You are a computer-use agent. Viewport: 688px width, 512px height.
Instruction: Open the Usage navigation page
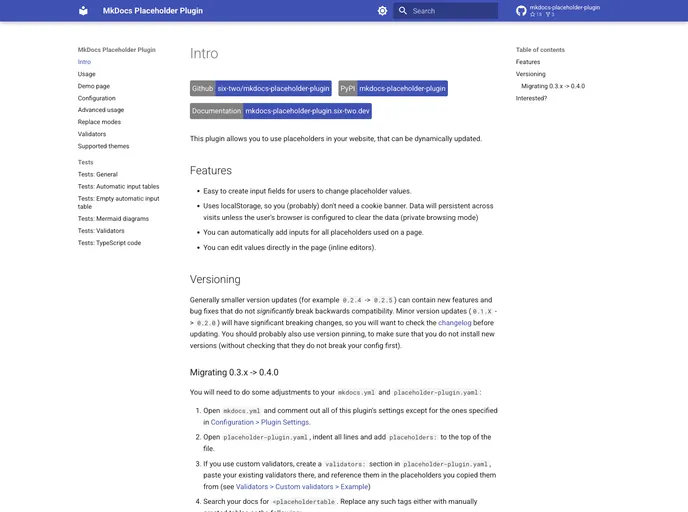coord(86,74)
